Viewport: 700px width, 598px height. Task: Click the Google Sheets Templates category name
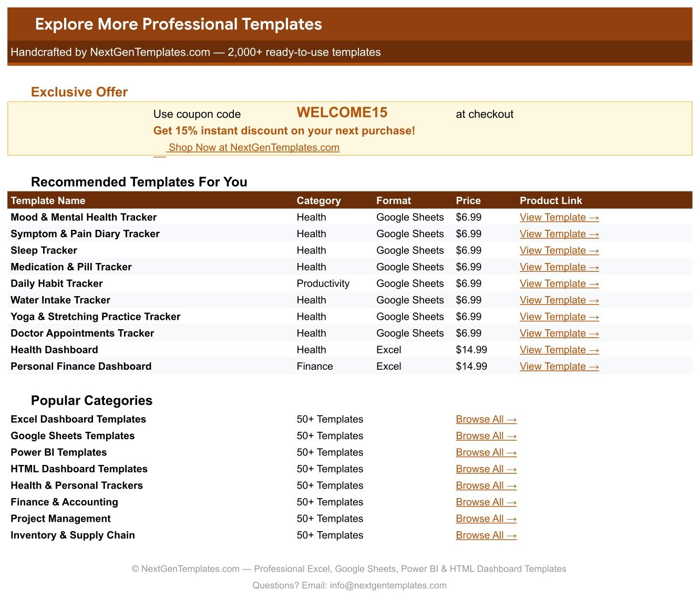point(73,436)
